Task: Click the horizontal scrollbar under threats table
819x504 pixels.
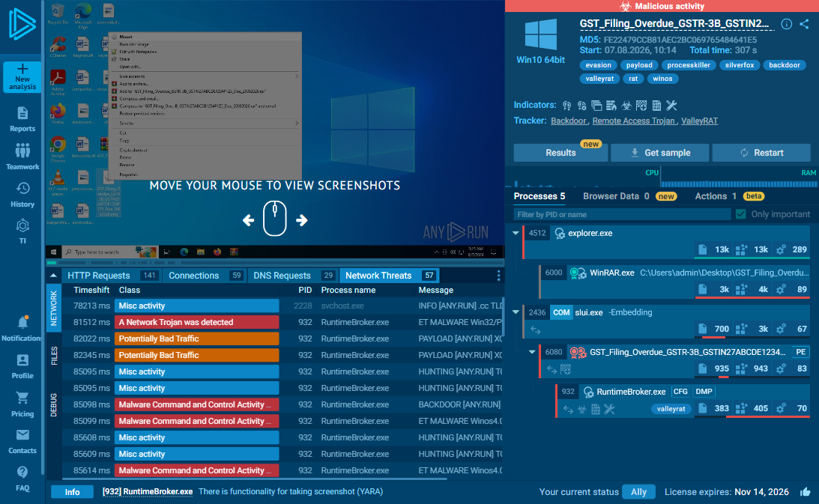Action: point(254,479)
